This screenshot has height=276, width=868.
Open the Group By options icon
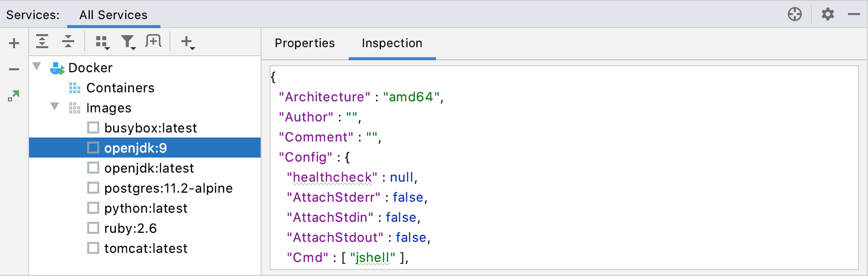(102, 43)
